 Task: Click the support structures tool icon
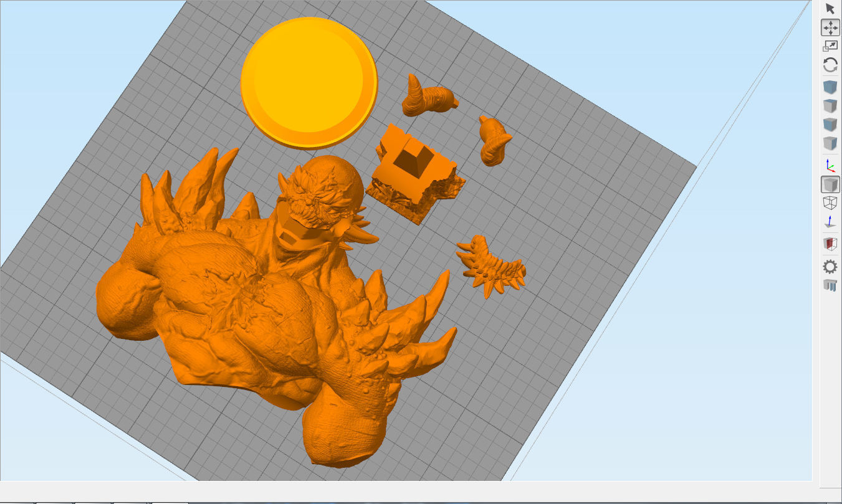[x=831, y=285]
